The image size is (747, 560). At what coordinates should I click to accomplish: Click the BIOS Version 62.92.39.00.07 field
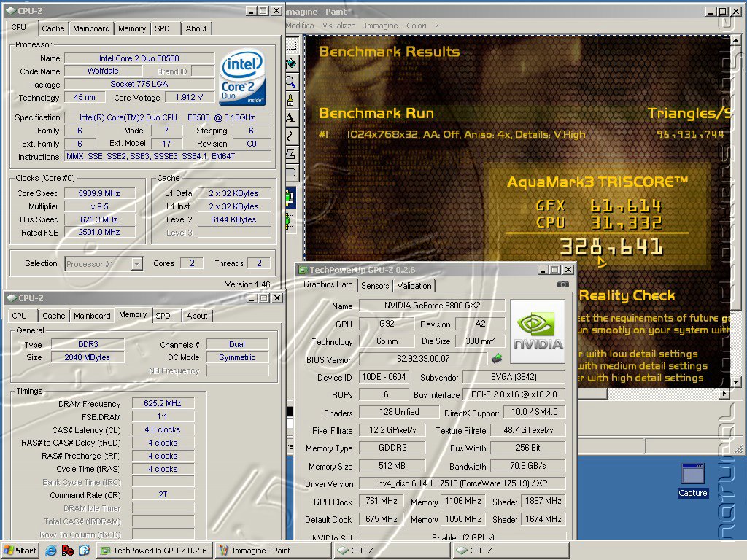point(423,358)
